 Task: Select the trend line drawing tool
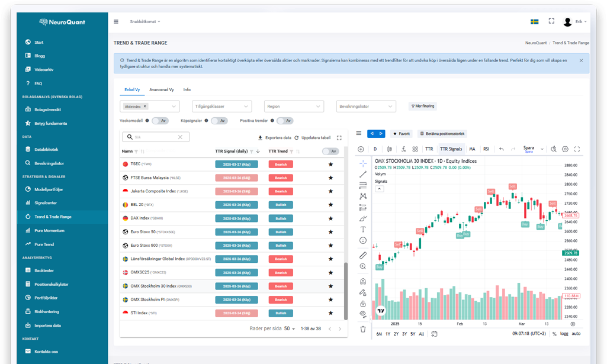[363, 174]
